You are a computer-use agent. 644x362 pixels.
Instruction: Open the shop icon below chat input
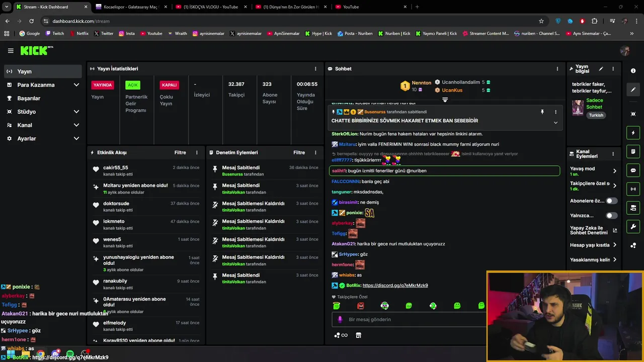(358, 335)
